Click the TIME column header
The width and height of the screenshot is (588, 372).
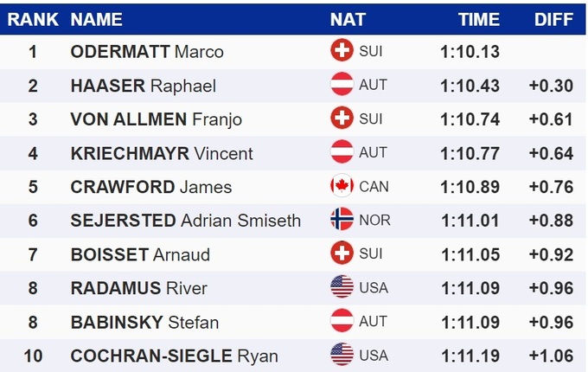[x=479, y=19]
